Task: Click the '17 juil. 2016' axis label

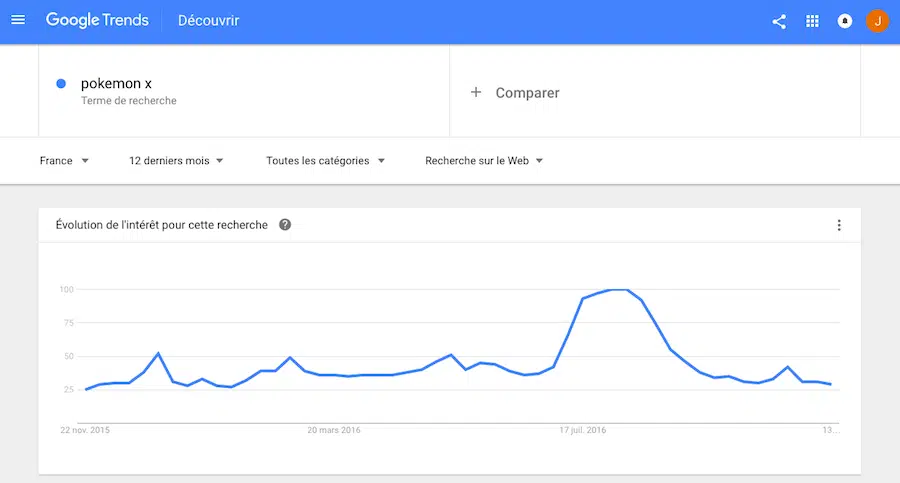Action: (583, 430)
